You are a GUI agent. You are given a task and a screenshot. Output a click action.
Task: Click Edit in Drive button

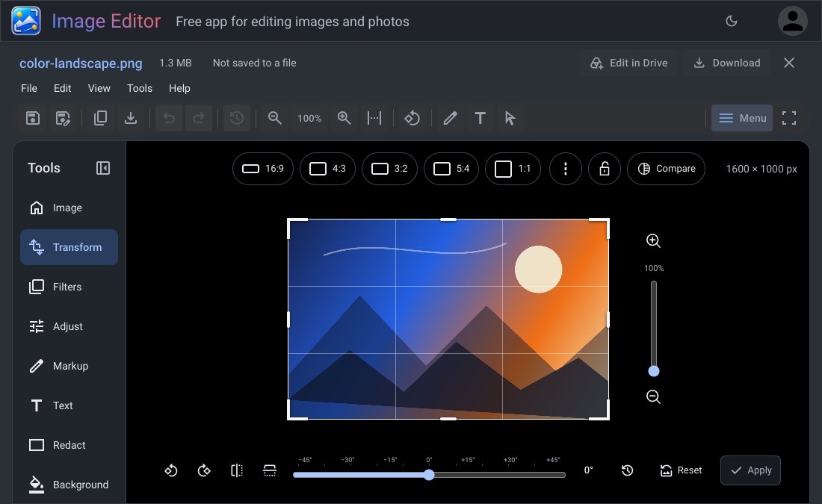point(628,63)
